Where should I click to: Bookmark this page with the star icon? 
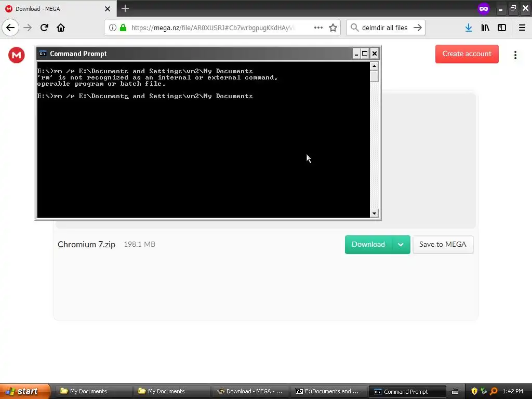(x=333, y=28)
